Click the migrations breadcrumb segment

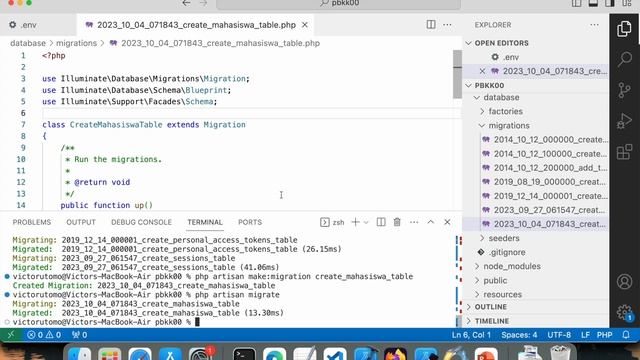[x=76, y=43]
